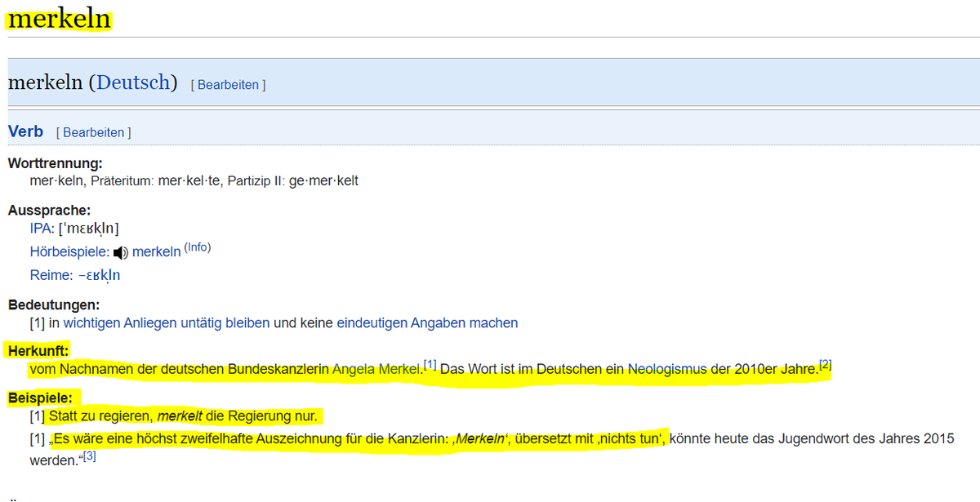Open the Neologismus link

667,369
